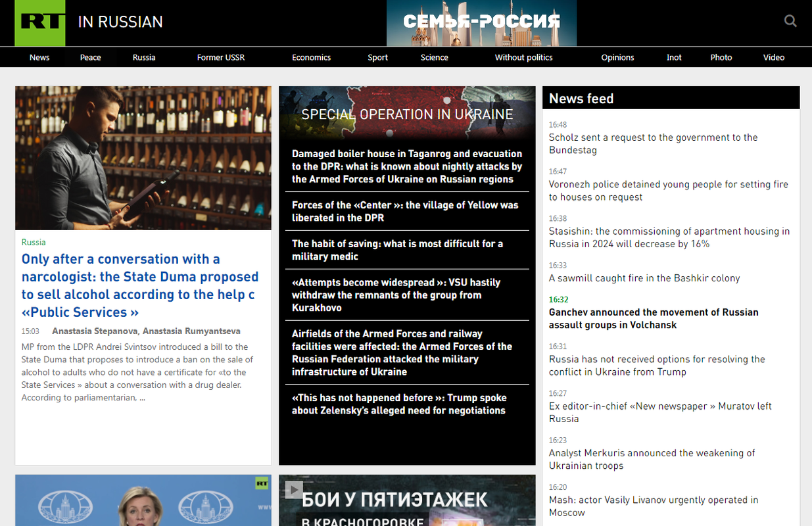
Task: Open Special Operation in Ukraine heading
Action: (407, 114)
